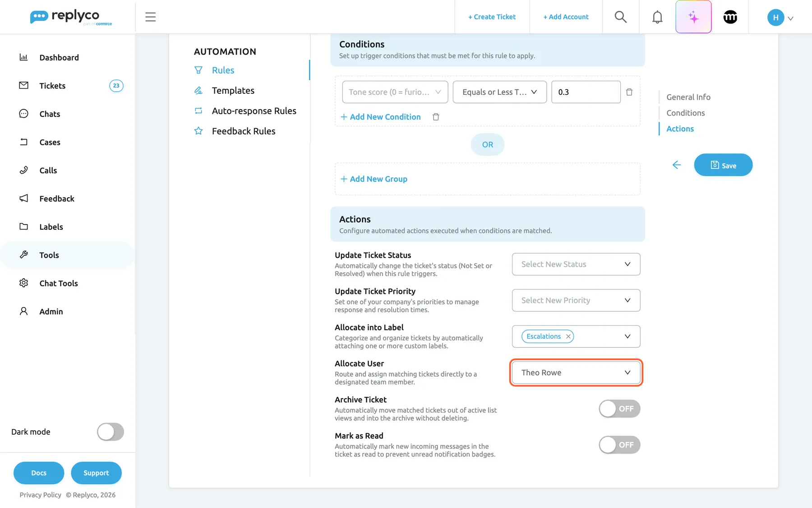The width and height of the screenshot is (812, 508).
Task: Click Add New Condition
Action: pyautogui.click(x=381, y=117)
